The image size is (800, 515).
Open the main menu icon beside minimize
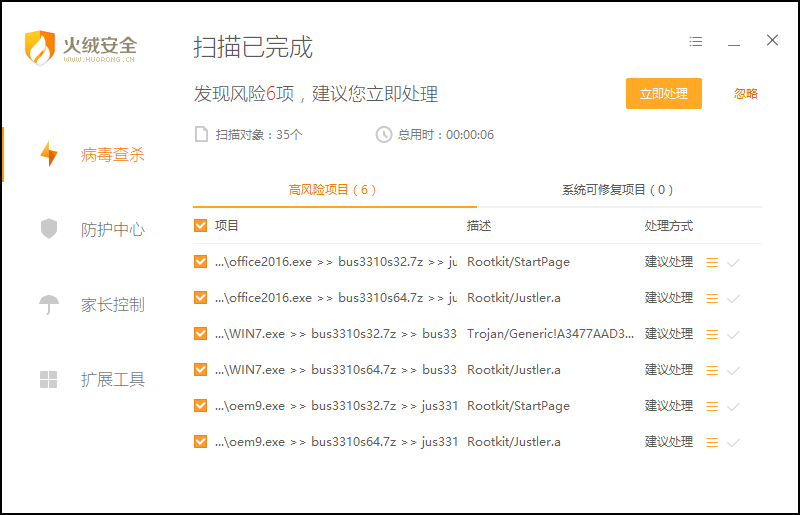[696, 42]
